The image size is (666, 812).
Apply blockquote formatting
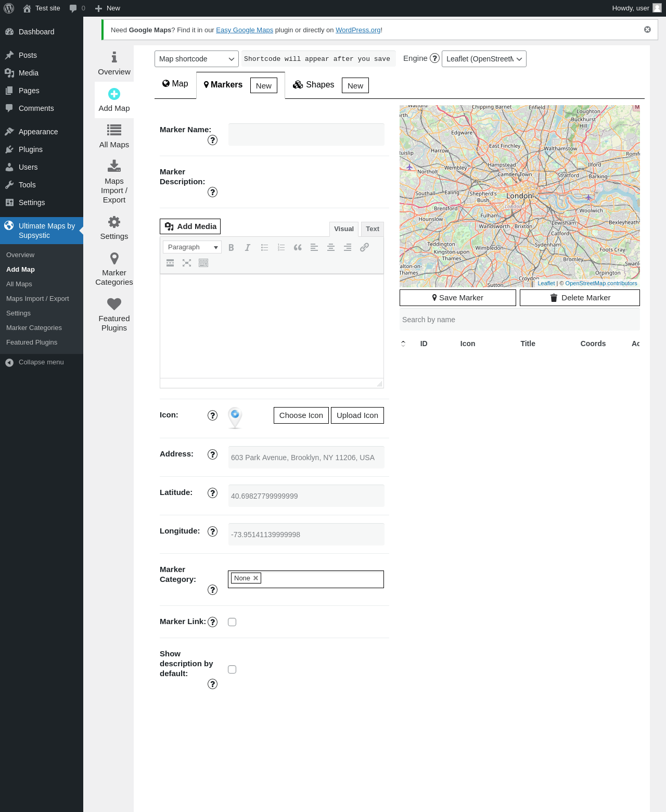point(298,247)
